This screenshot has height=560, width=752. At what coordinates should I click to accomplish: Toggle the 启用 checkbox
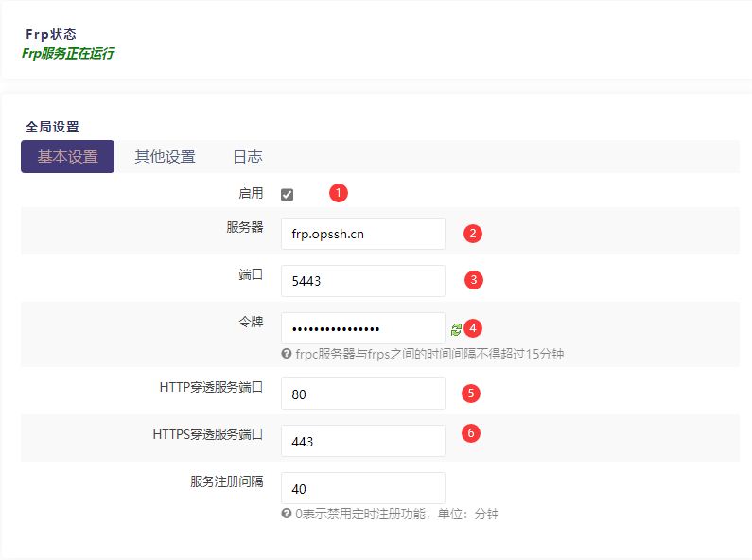click(287, 195)
